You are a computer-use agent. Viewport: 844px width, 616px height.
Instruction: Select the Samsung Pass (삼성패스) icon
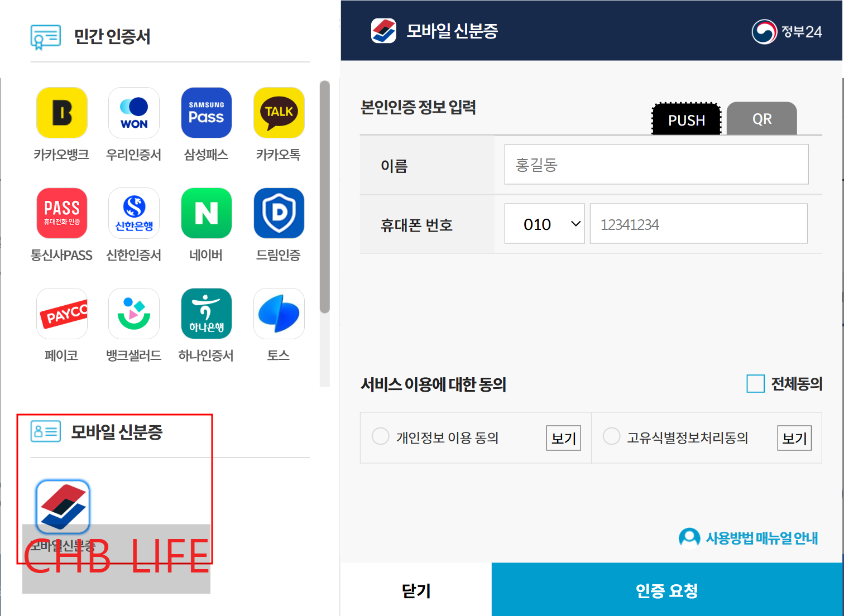[x=207, y=113]
